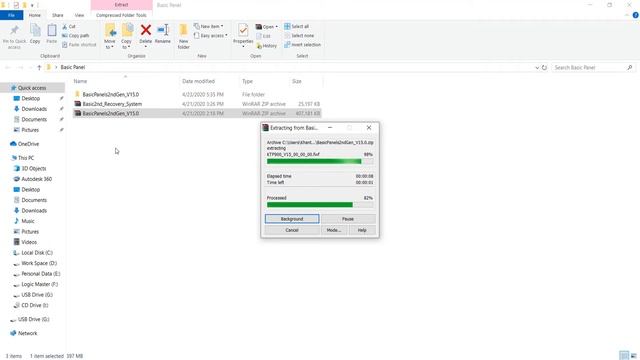Image resolution: width=640 pixels, height=360 pixels.
Task: Switch to the details view icon in the status bar
Action: tap(623, 356)
